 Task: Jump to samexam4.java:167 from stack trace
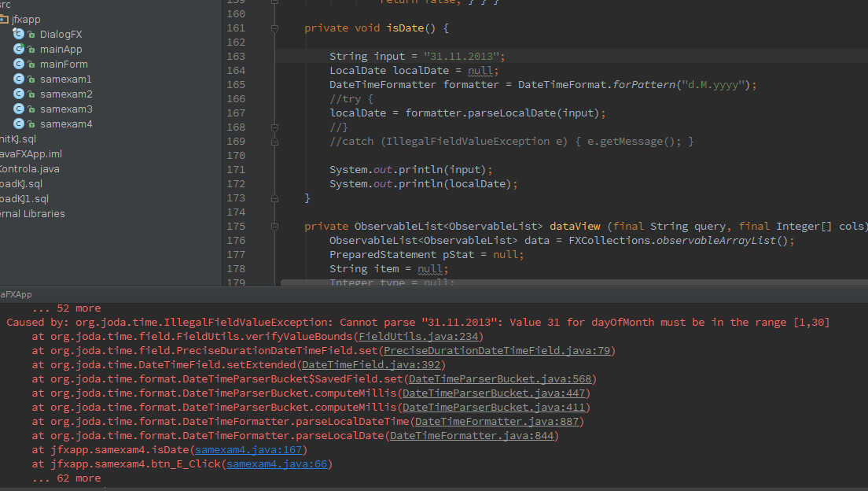(x=248, y=450)
